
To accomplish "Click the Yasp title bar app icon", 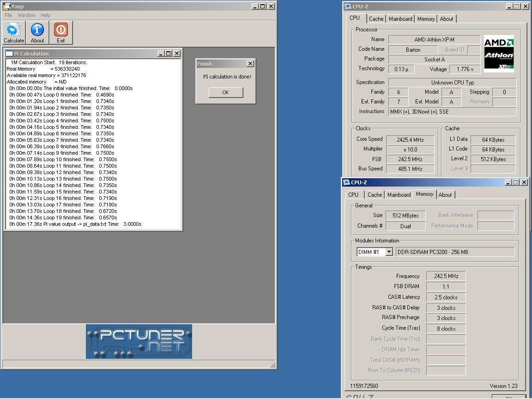I will click(6, 6).
